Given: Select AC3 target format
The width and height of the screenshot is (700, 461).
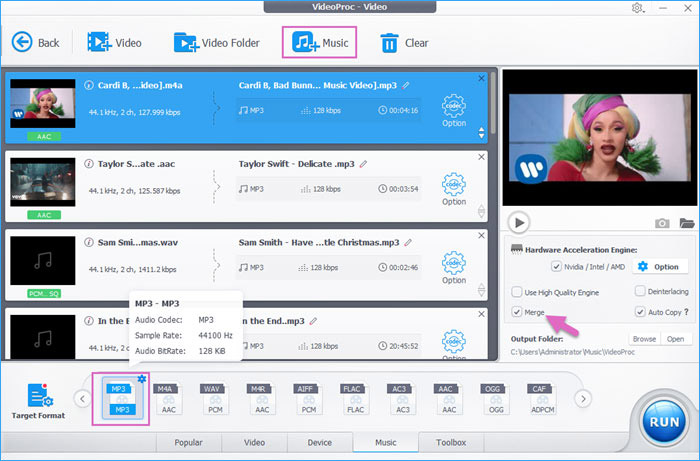Looking at the screenshot, I should click(x=402, y=399).
